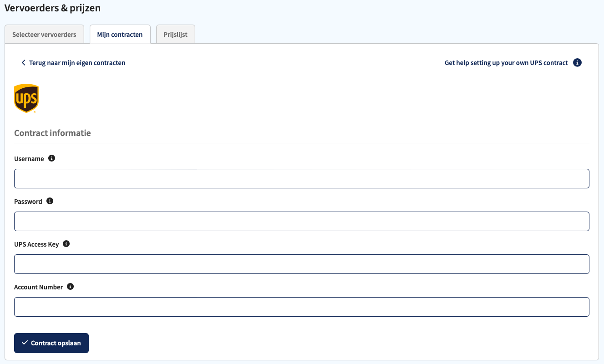Open the info icon beside Password
The height and width of the screenshot is (364, 604).
pyautogui.click(x=50, y=201)
